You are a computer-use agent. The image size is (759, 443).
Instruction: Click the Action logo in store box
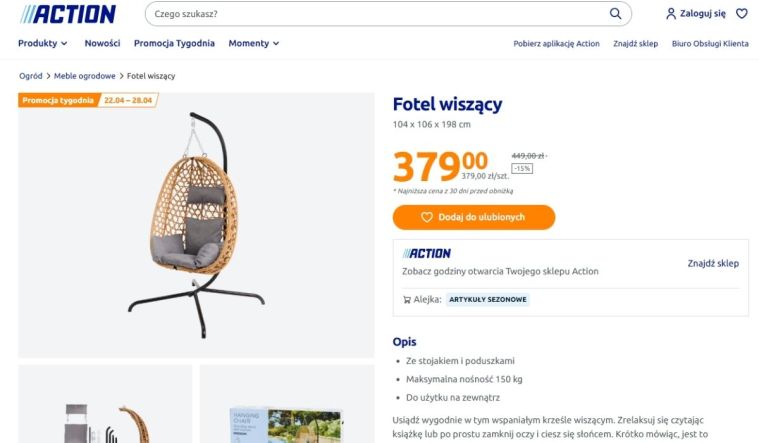(426, 253)
